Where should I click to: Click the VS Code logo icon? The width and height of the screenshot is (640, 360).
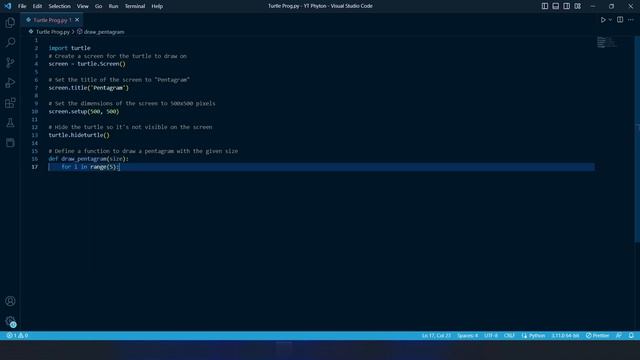pos(8,6)
